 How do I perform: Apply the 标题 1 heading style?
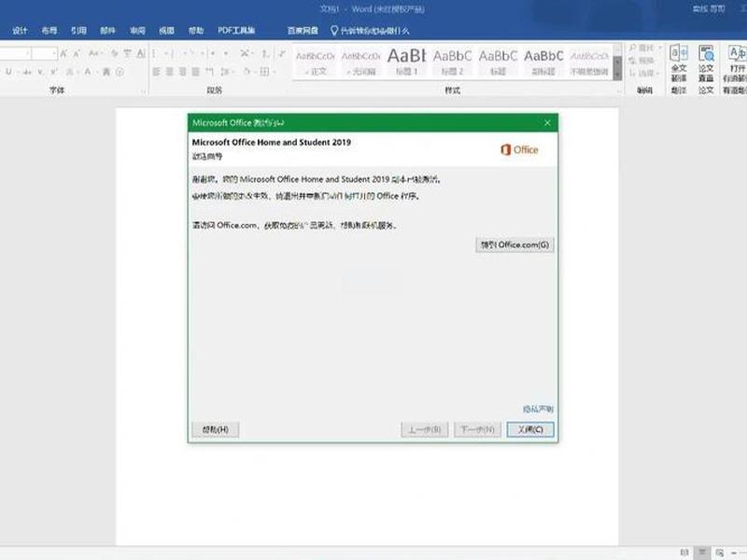(406, 62)
